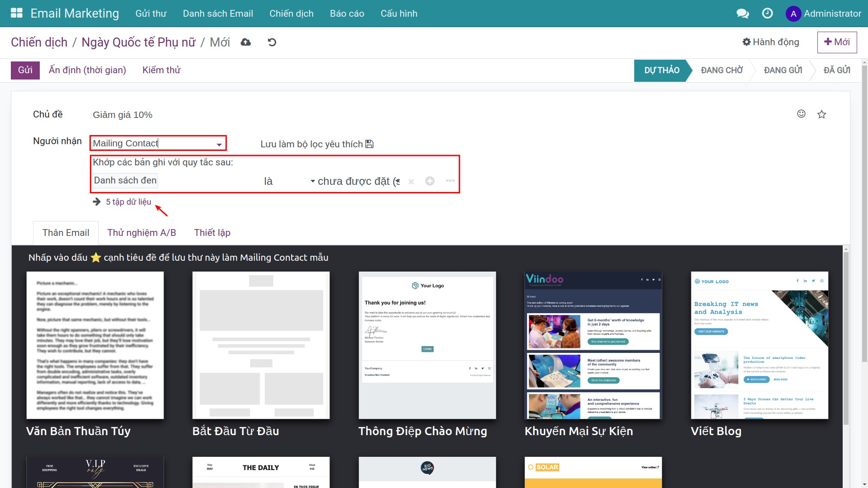Image resolution: width=868 pixels, height=488 pixels.
Task: Open the '5 tập dữ liệu' records link
Action: 128,202
